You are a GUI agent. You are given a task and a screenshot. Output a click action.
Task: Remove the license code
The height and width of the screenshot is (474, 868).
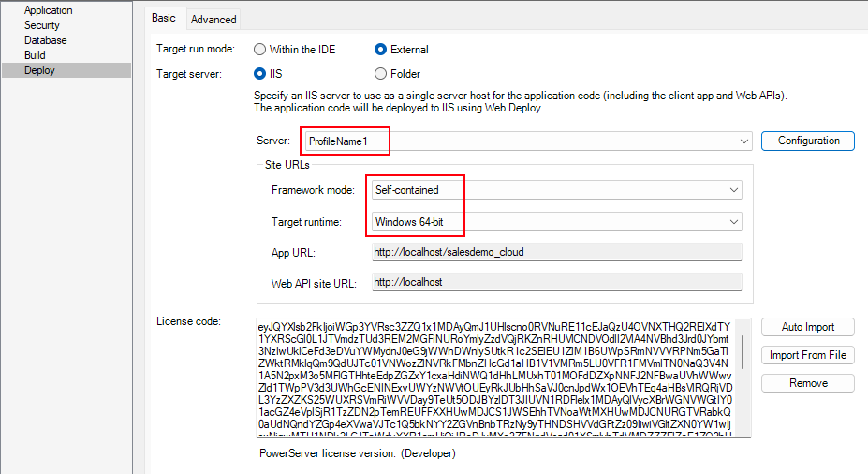click(807, 383)
